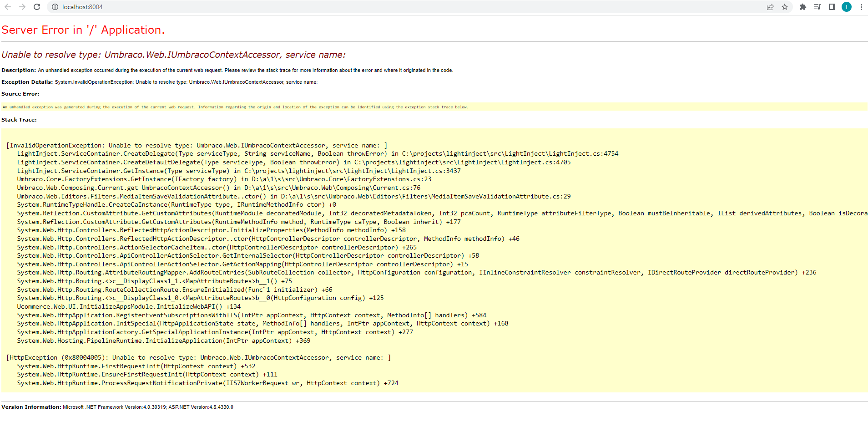This screenshot has width=868, height=427.
Task: Click the 'Current.get_UmbracoContextAccessor()' stack line
Action: pos(219,188)
